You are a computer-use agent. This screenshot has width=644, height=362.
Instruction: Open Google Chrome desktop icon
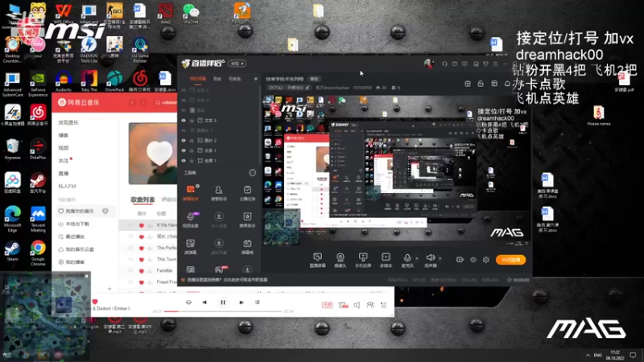point(38,253)
